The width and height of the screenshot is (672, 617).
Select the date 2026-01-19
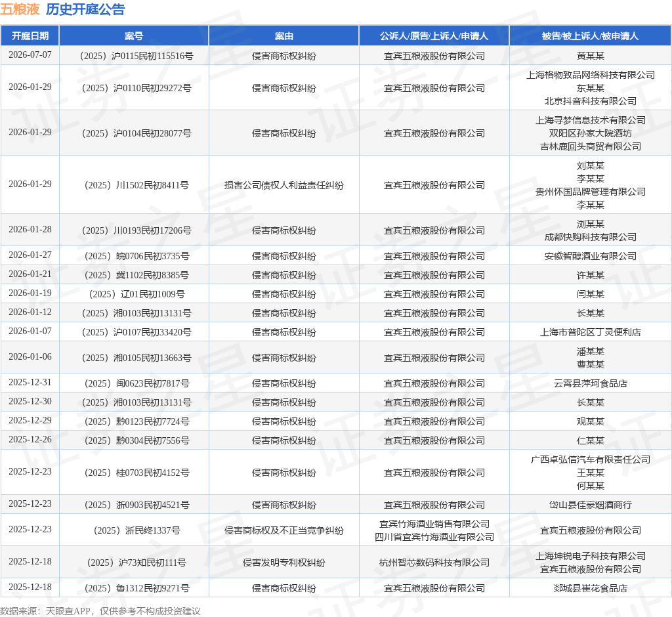point(30,293)
